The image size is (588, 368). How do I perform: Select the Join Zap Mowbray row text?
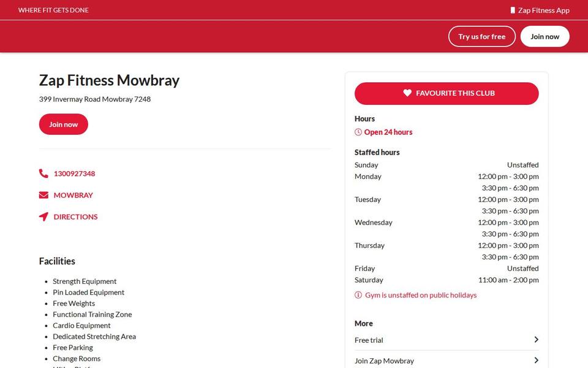pos(385,361)
